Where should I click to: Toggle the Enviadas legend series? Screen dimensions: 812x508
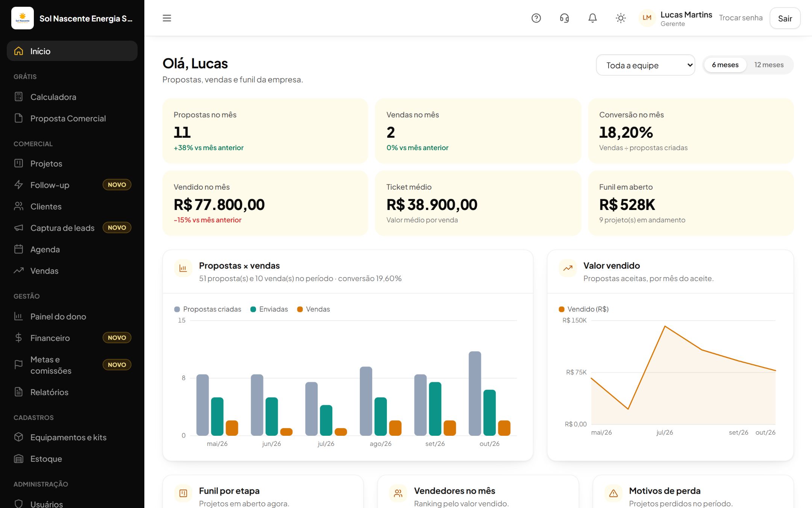point(269,309)
